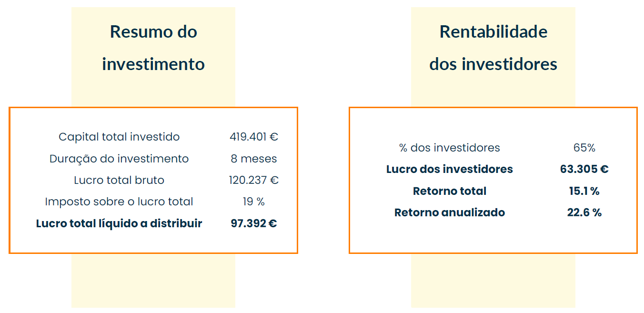Click the 15.1 % total return value
The width and height of the screenshot is (644, 313).
(x=584, y=191)
